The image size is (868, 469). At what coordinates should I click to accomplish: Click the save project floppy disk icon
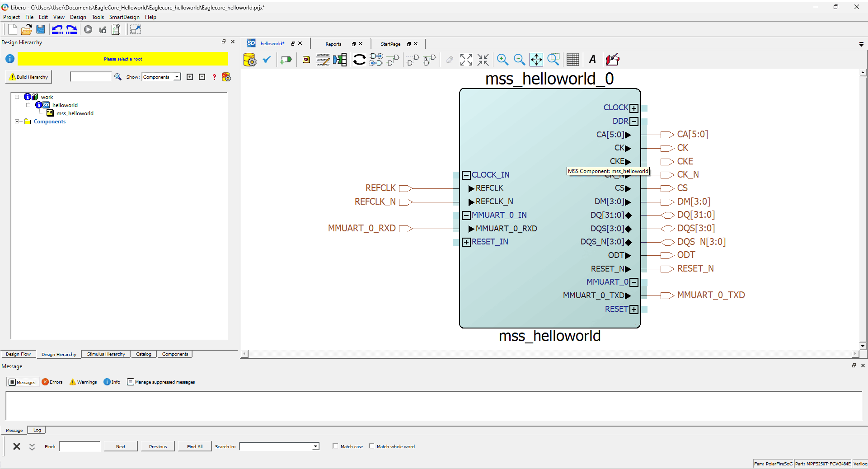pyautogui.click(x=41, y=30)
